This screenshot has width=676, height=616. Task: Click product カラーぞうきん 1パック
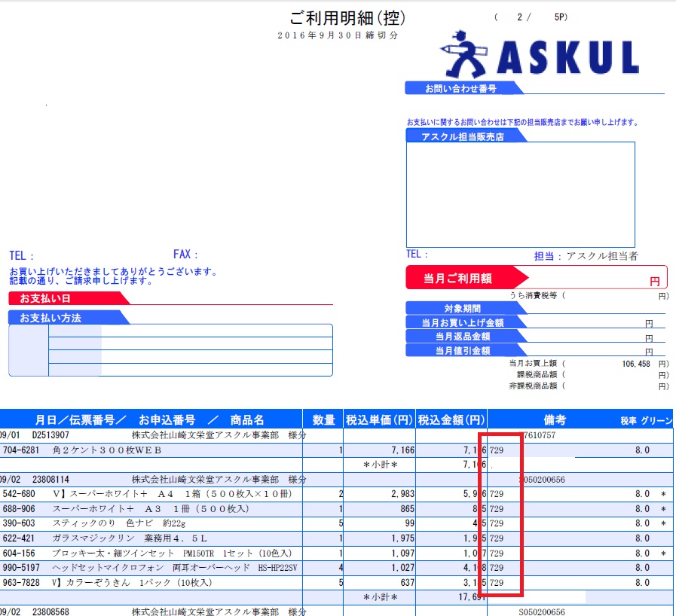tap(132, 582)
